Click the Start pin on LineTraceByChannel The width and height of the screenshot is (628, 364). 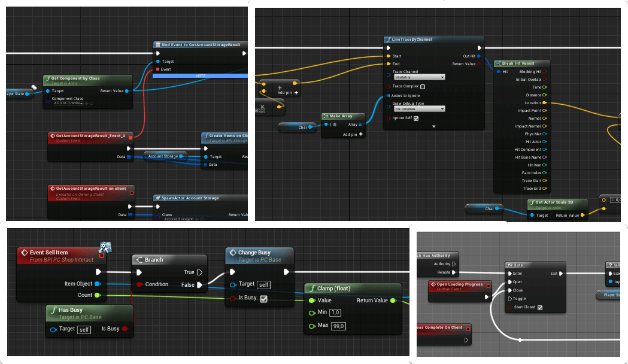(x=389, y=56)
